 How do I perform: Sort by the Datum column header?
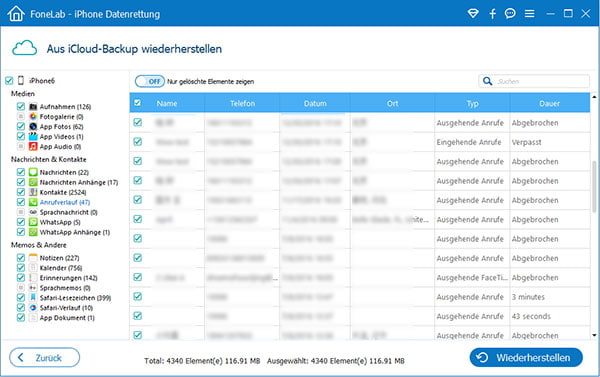(x=315, y=103)
